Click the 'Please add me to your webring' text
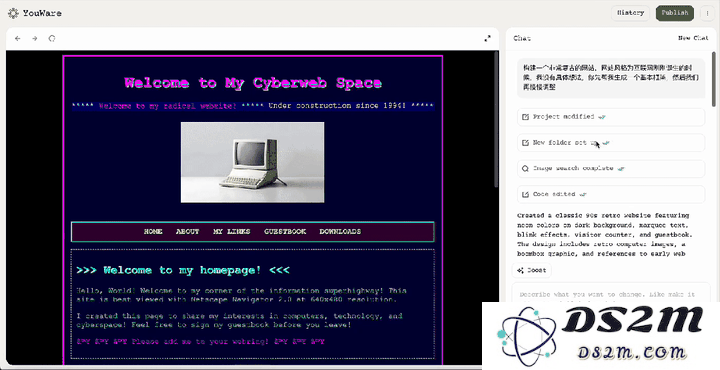Image resolution: width=720 pixels, height=370 pixels. point(201,342)
